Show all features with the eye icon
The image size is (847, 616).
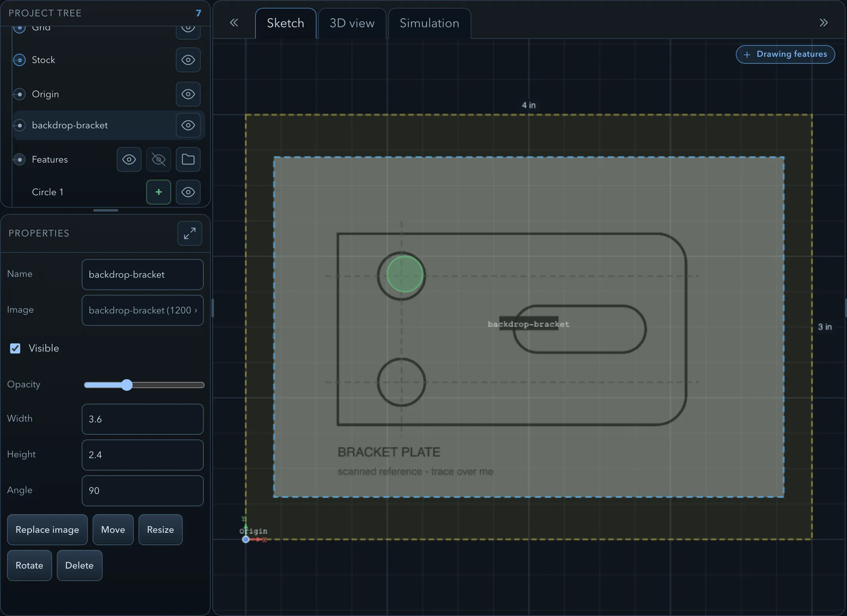pyautogui.click(x=129, y=159)
